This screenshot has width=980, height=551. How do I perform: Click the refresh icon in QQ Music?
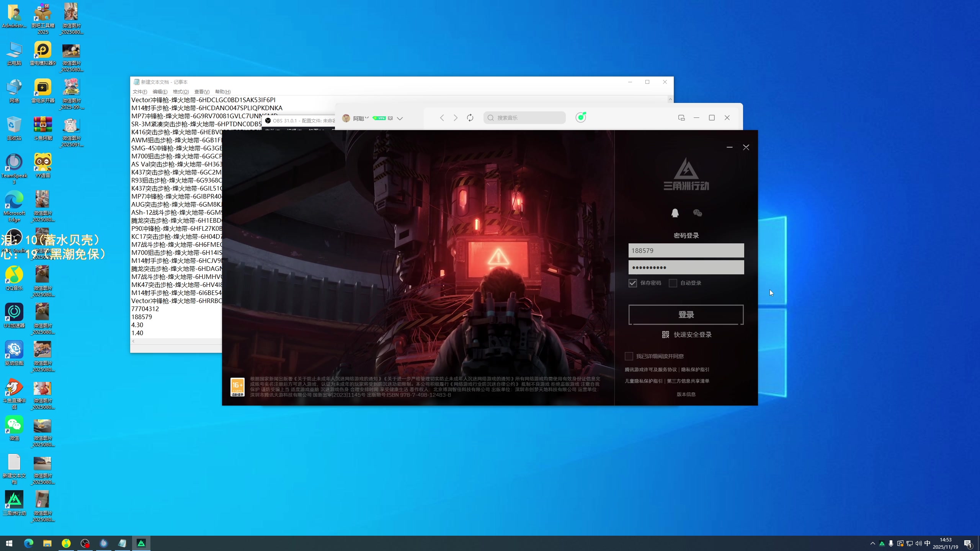click(x=470, y=118)
